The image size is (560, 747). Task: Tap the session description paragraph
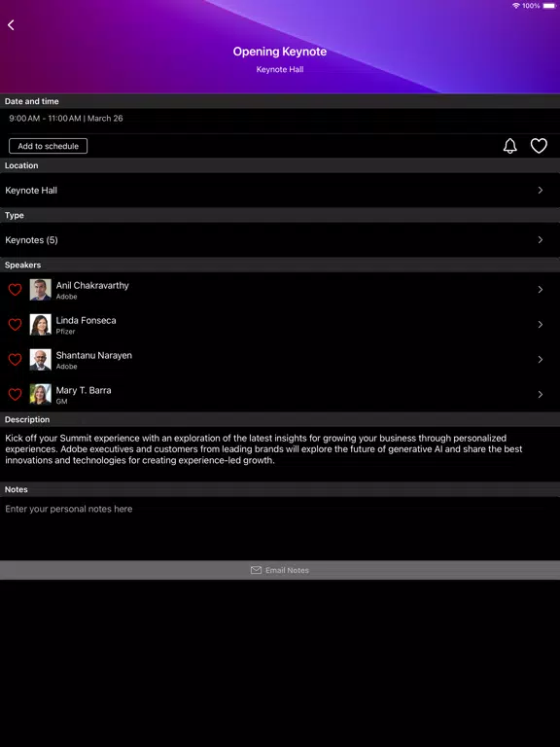tap(264, 449)
